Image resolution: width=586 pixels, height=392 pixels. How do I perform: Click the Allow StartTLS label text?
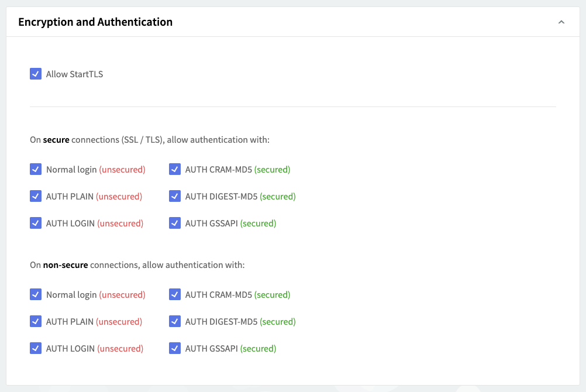[x=74, y=74]
